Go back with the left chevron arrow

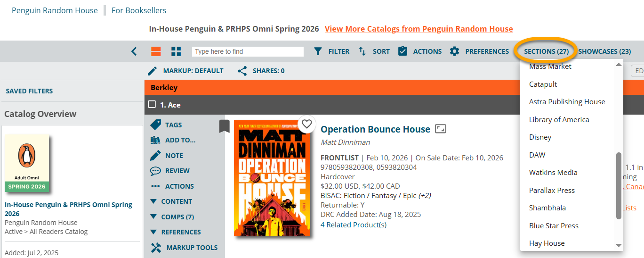pos(134,51)
